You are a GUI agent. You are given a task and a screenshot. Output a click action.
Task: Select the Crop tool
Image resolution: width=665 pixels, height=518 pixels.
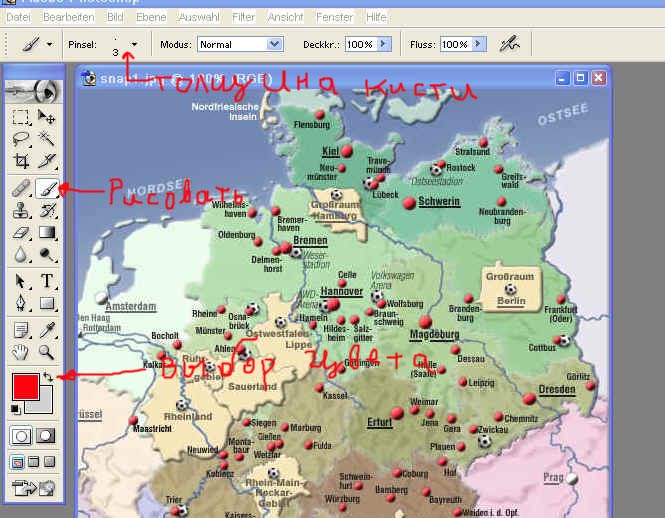click(20, 161)
